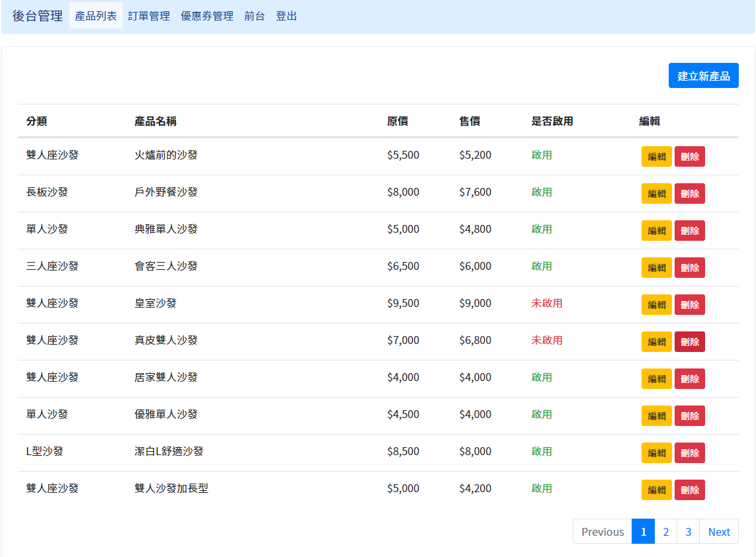Open page 3 of the product list
This screenshot has height=557, width=756.
tap(688, 531)
